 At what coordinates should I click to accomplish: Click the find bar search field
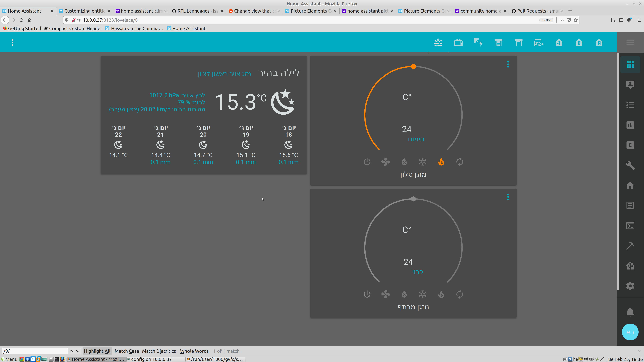pos(35,351)
